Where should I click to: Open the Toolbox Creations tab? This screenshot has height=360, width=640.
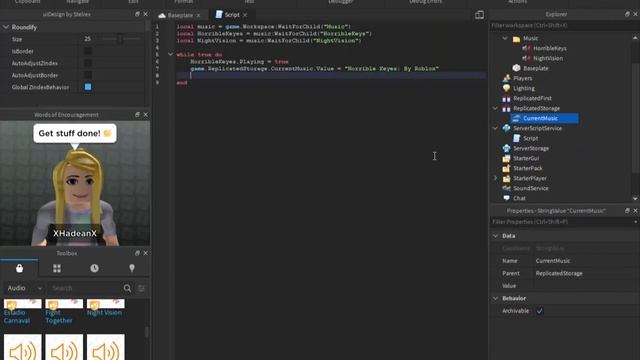132,268
